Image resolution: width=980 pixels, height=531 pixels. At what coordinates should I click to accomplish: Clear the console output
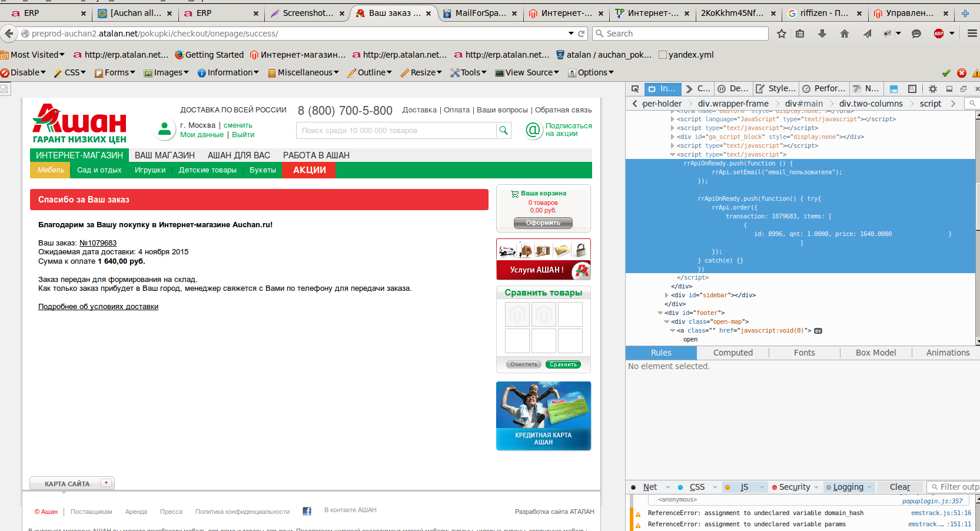click(899, 487)
